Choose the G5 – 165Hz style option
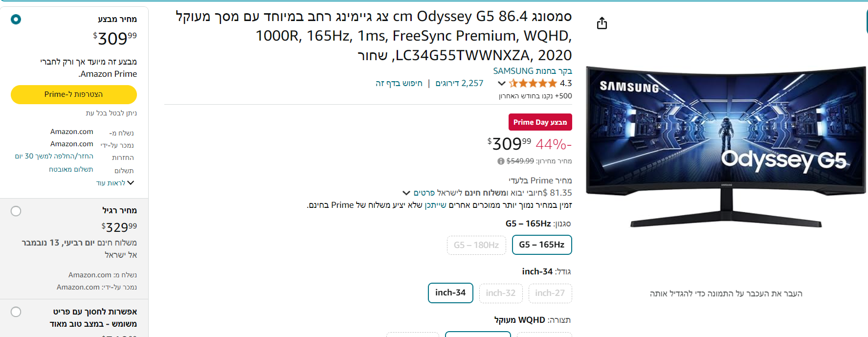Screen dimensions: 868x337 pos(541,245)
